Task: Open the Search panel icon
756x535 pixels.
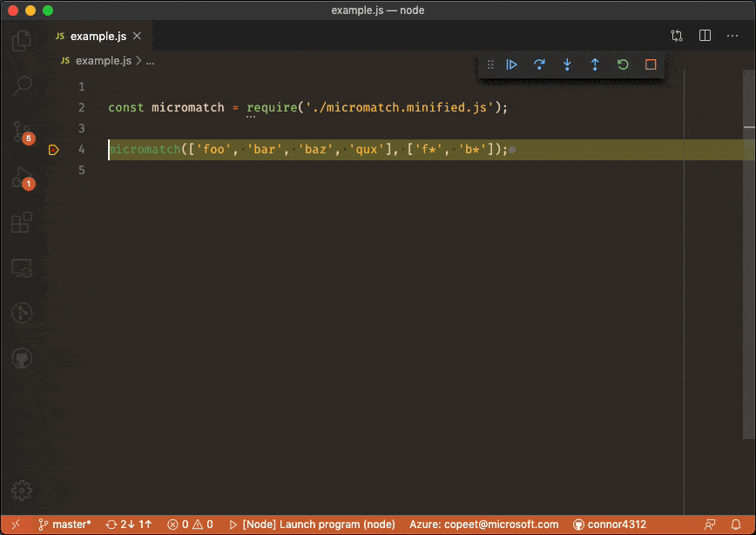Action: [22, 85]
